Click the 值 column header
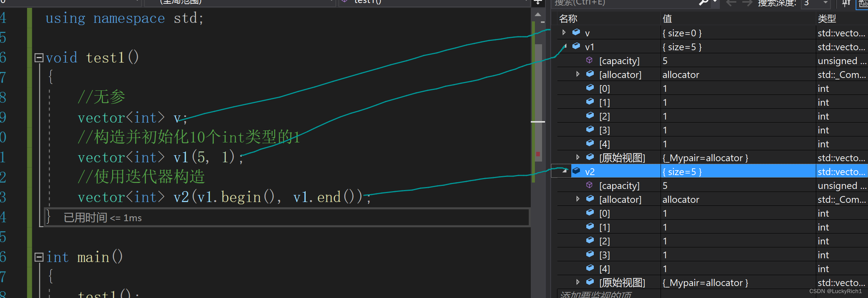This screenshot has height=298, width=868. pos(738,18)
